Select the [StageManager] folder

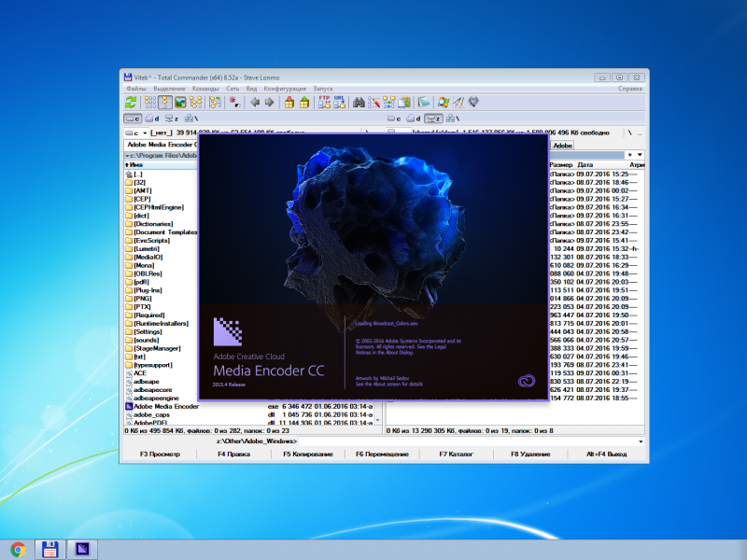pos(157,348)
